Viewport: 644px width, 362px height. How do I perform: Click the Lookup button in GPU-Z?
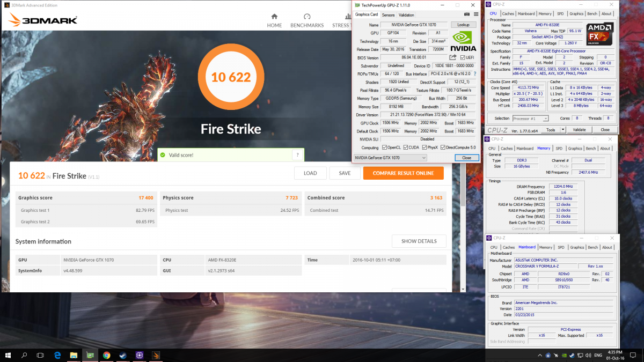click(x=464, y=25)
